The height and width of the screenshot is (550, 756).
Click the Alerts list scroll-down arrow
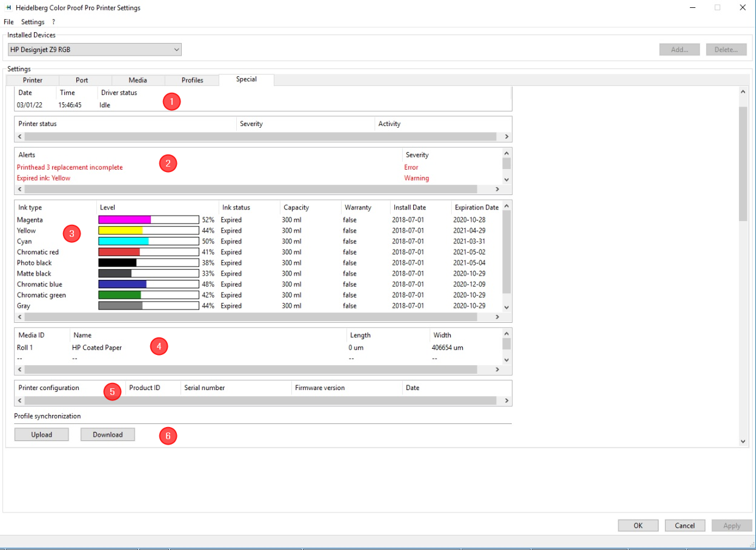coord(506,179)
